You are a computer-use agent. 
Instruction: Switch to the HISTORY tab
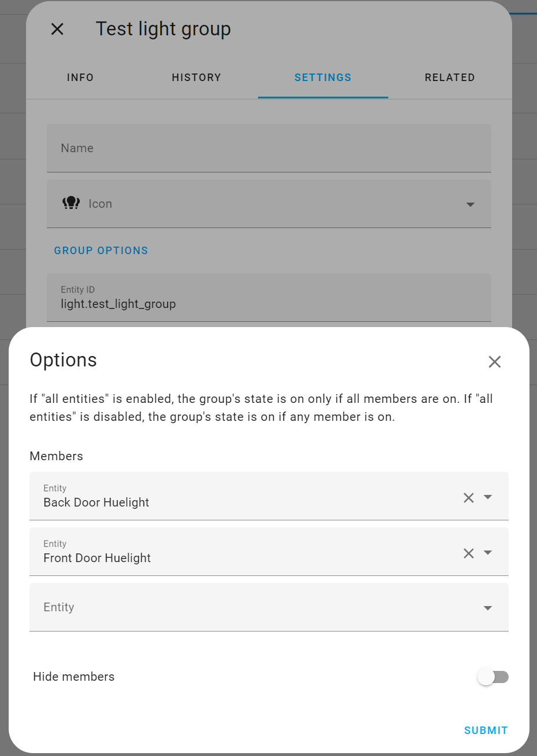(x=196, y=77)
